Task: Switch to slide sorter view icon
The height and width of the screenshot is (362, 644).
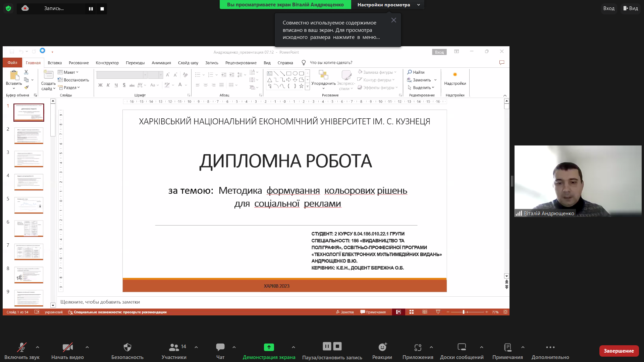Action: [412, 312]
